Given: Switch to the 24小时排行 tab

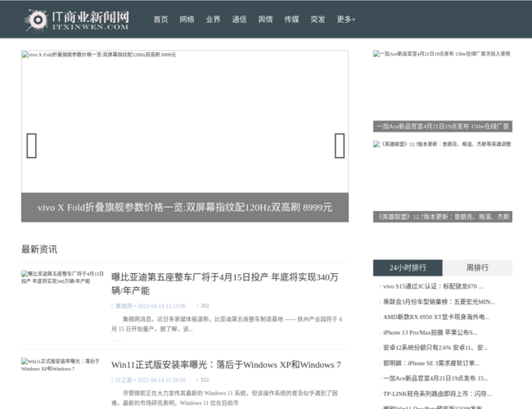Looking at the screenshot, I should pyautogui.click(x=408, y=267).
